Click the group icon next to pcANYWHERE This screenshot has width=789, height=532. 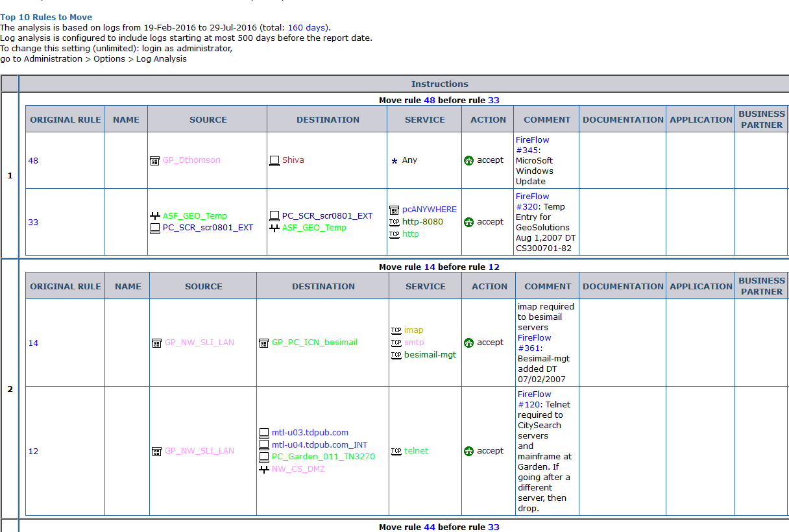tap(394, 210)
